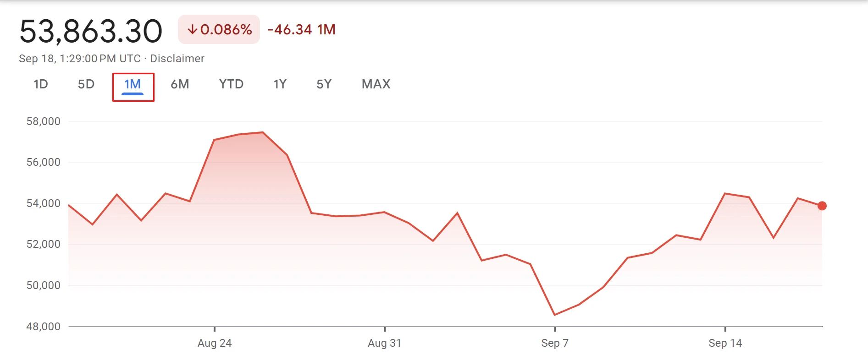The width and height of the screenshot is (868, 355).
Task: Click the Aug 24 axis date marker
Action: pyautogui.click(x=215, y=343)
